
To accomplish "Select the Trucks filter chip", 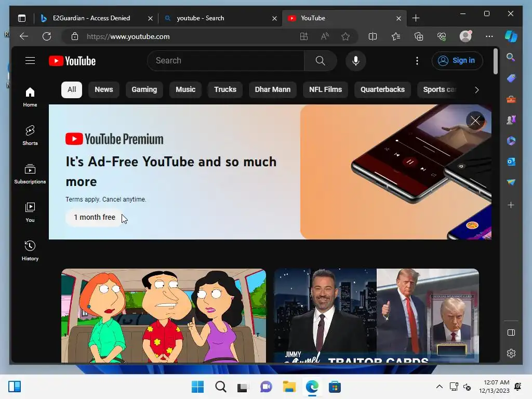I will click(x=225, y=89).
